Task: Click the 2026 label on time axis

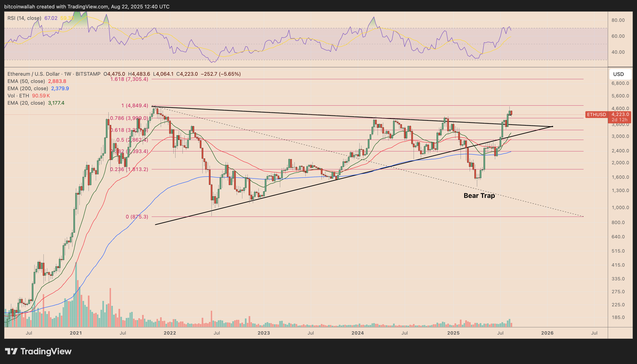Action: coord(547,333)
